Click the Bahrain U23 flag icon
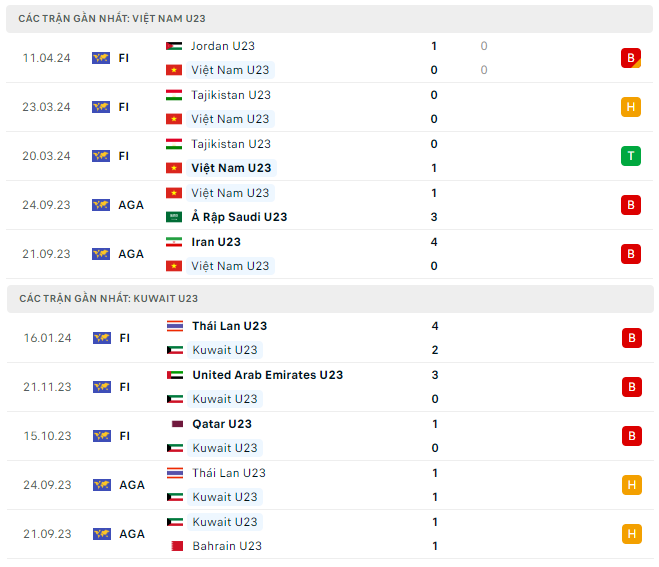659x567 pixels. click(174, 546)
